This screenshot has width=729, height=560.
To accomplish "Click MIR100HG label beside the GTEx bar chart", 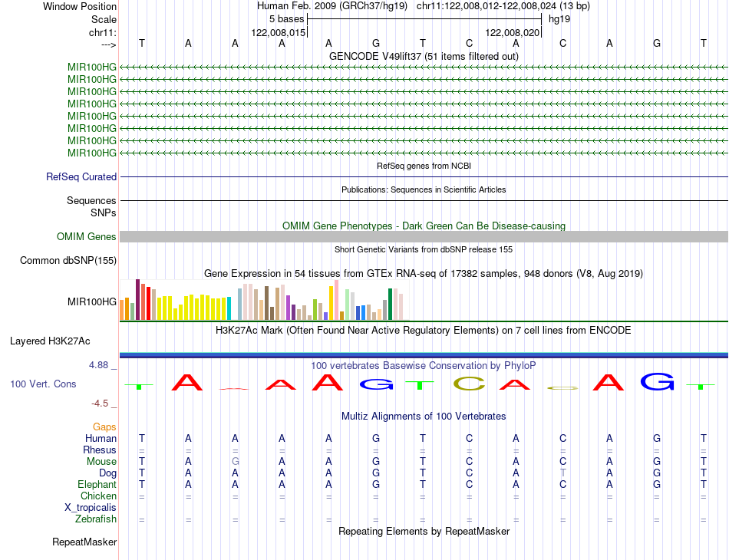I will [x=91, y=302].
